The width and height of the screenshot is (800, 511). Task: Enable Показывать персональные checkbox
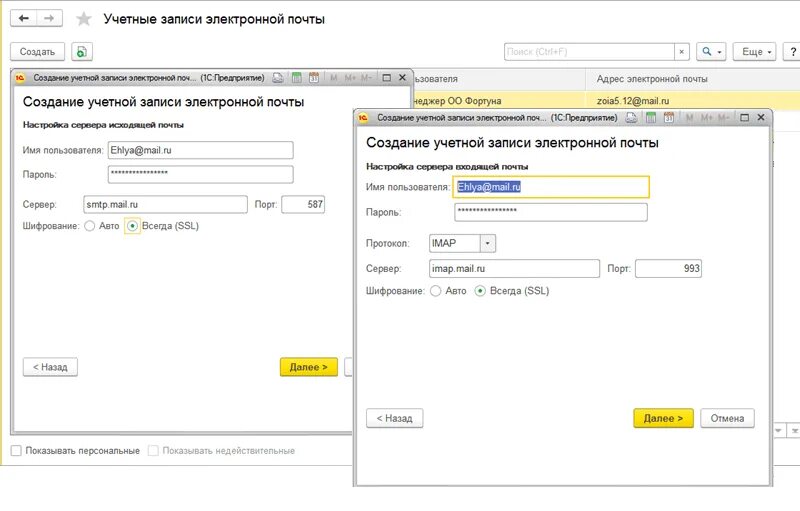point(16,451)
